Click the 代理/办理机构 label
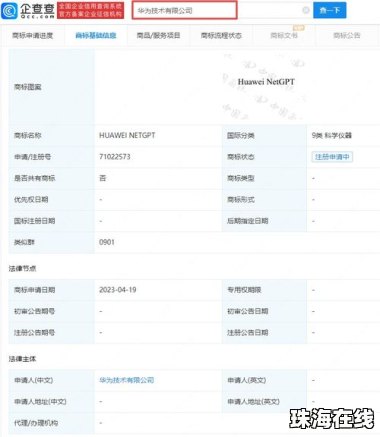This screenshot has height=437, width=380. [36, 423]
